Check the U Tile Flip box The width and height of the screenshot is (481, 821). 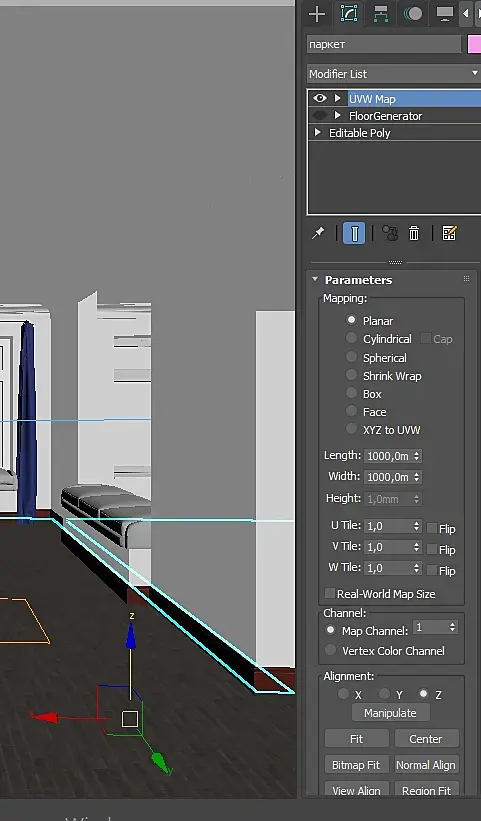(432, 528)
